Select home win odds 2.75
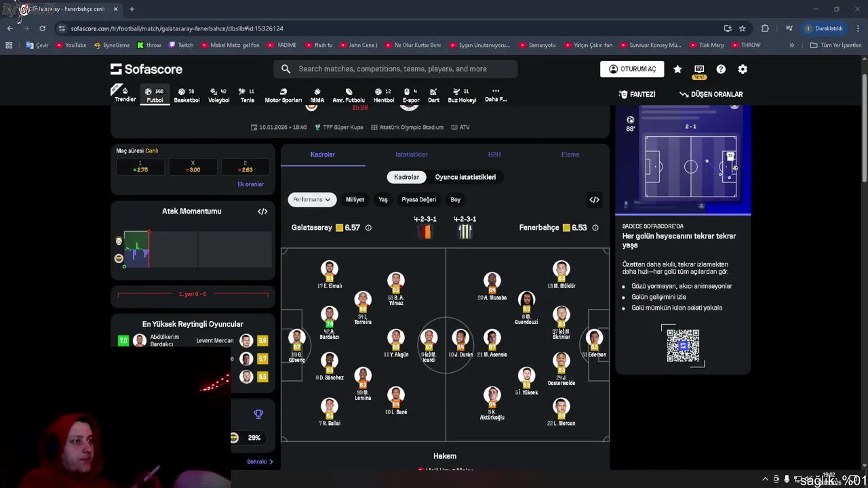Viewport: 868px width, 488px height. point(140,167)
